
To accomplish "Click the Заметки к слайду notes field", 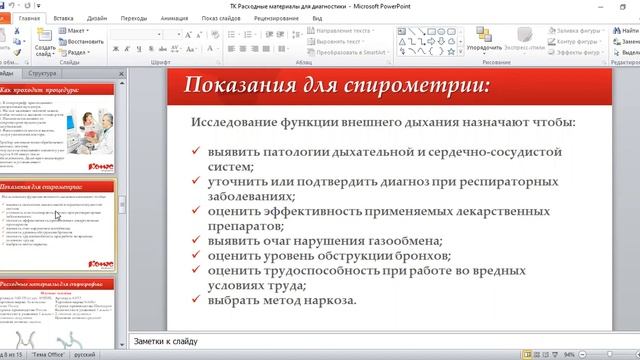I will [x=383, y=341].
